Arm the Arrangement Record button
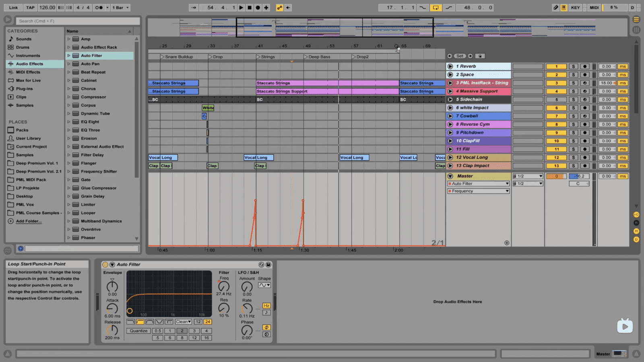The width and height of the screenshot is (644, 362). (x=258, y=8)
